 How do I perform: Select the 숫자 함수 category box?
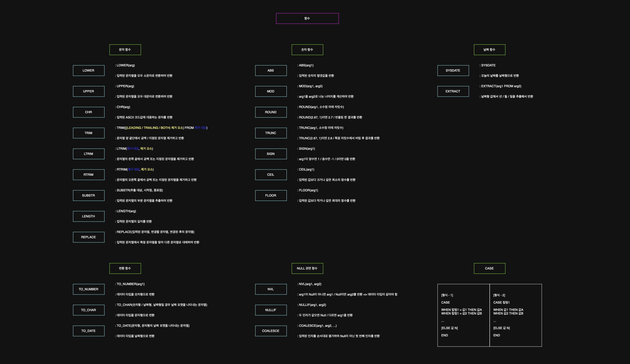point(307,50)
